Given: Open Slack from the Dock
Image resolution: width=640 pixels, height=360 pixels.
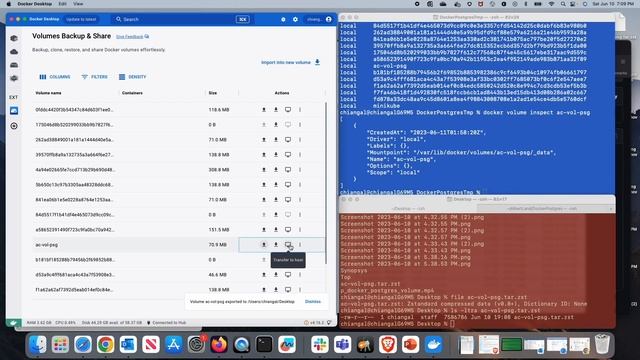Looking at the screenshot, I should click(320, 344).
